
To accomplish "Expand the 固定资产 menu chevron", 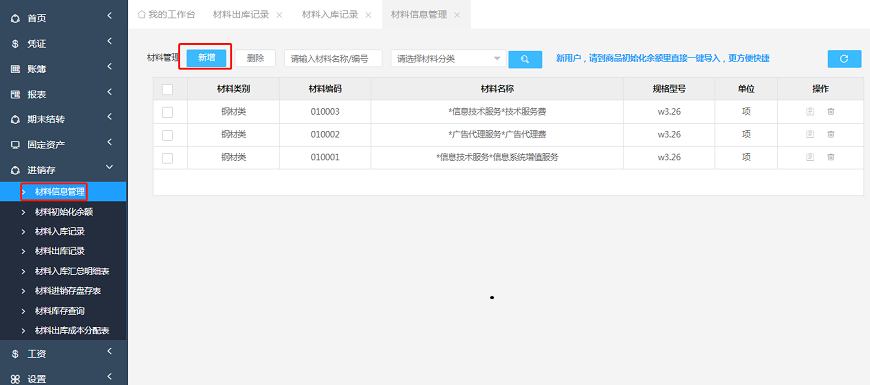I will click(110, 142).
